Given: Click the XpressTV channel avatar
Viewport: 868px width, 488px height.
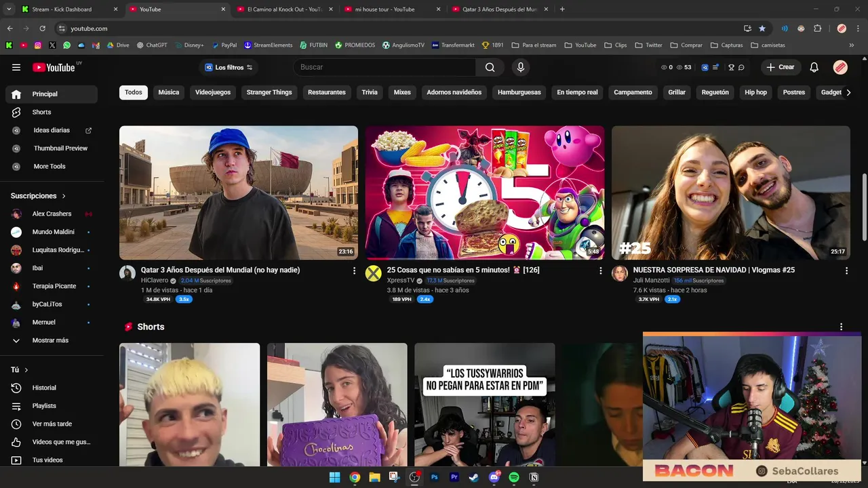Looking at the screenshot, I should (x=373, y=273).
